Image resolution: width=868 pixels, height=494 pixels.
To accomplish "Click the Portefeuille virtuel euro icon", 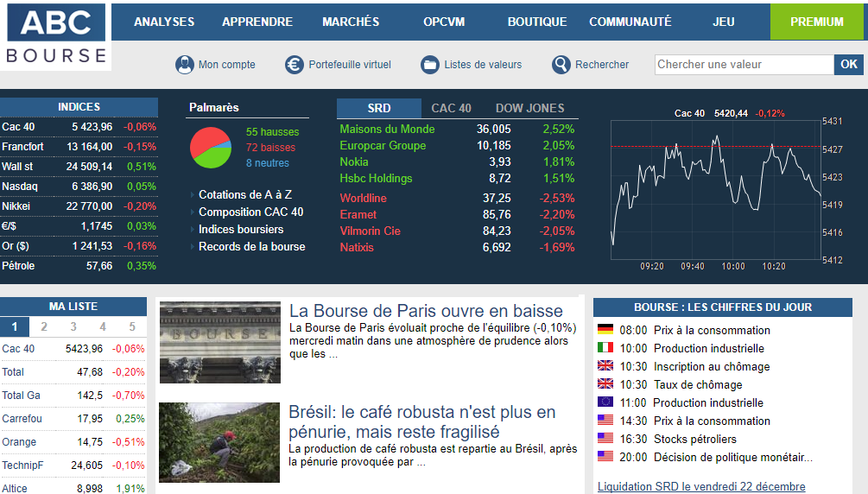I will (295, 65).
